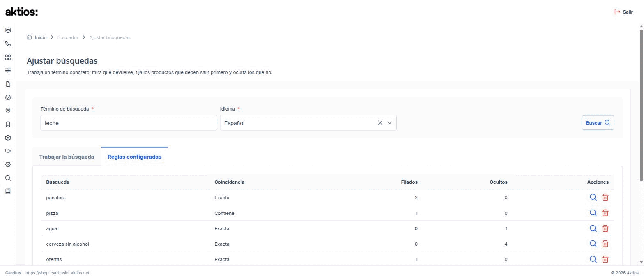Click the Coincidencia column header
The height and width of the screenshot is (279, 644).
[x=229, y=182]
